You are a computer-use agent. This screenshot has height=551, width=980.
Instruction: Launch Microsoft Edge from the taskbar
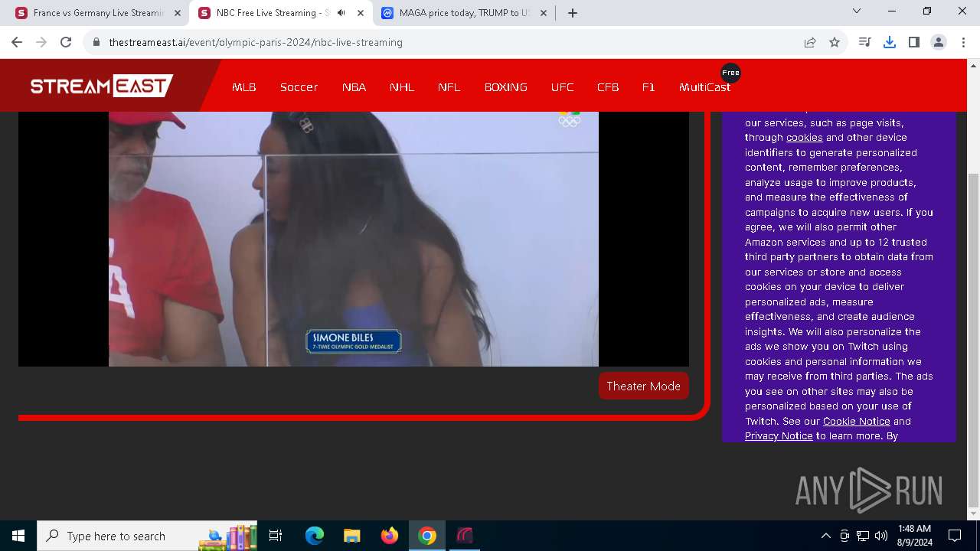[x=315, y=536]
